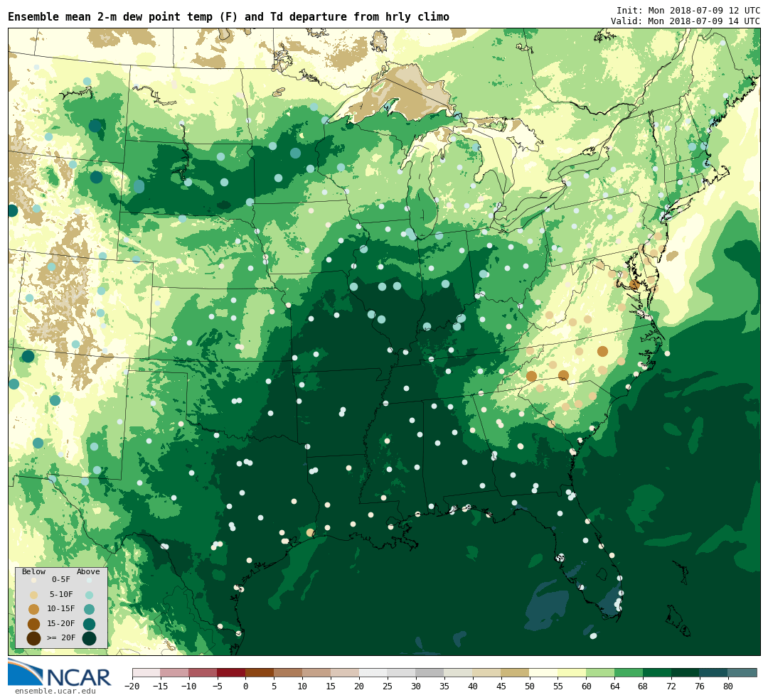
Task: Click the Below 5-10F tan legend circle
Action: pos(34,595)
